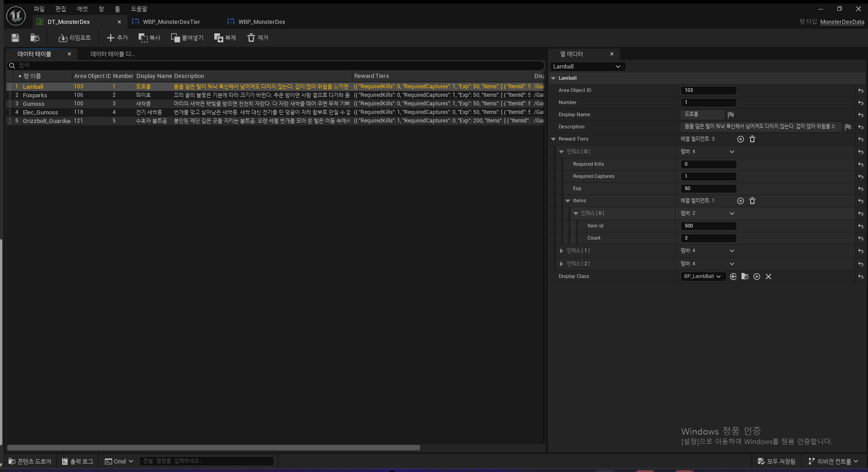This screenshot has width=868, height=472.
Task: Clear the Items array with trash icon
Action: click(x=752, y=201)
